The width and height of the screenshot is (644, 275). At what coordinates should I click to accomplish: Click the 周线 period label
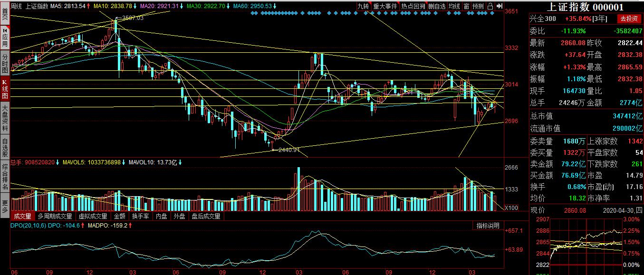click(x=16, y=6)
